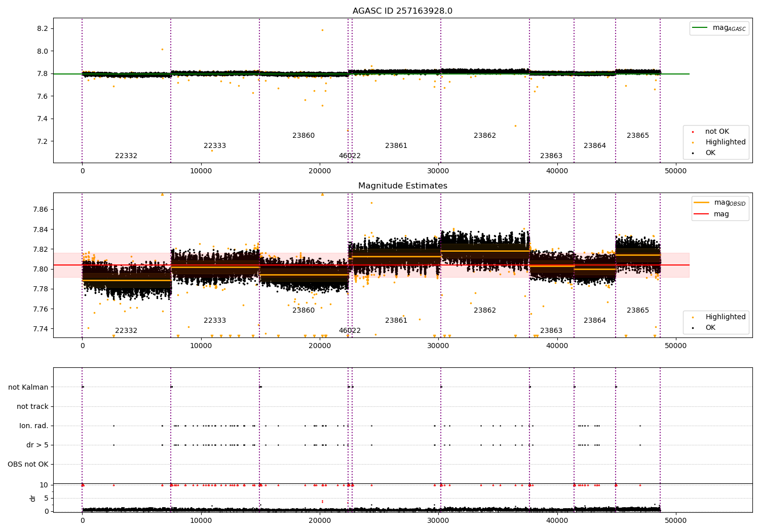Screen dimensions: 760x532
Task: Click 'OK' entry in top plot legend
Action: tap(710, 153)
